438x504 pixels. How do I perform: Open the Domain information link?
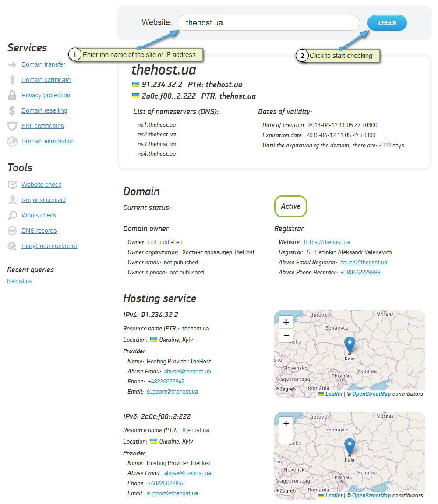point(48,142)
